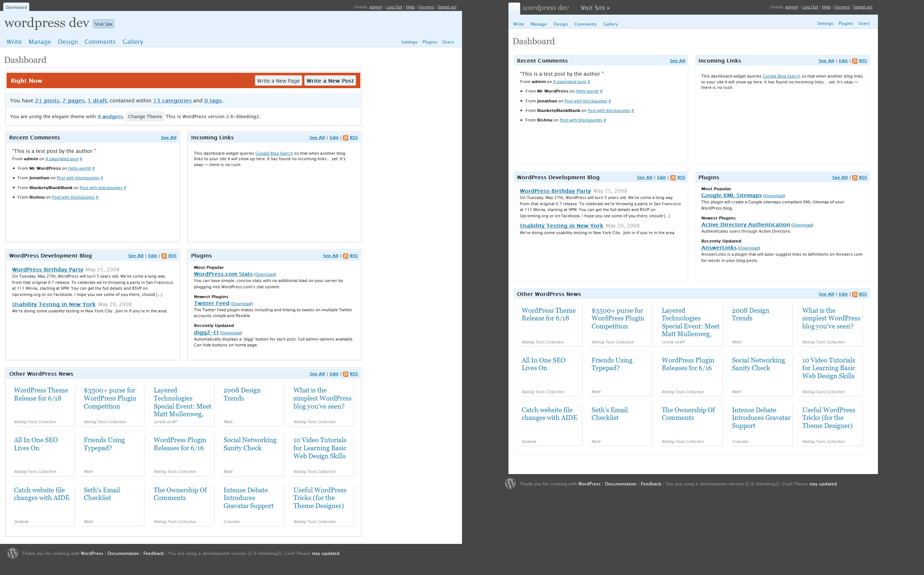Click Edit in left Incoming Links widget
Screen dimensions: 924x575
click(334, 138)
